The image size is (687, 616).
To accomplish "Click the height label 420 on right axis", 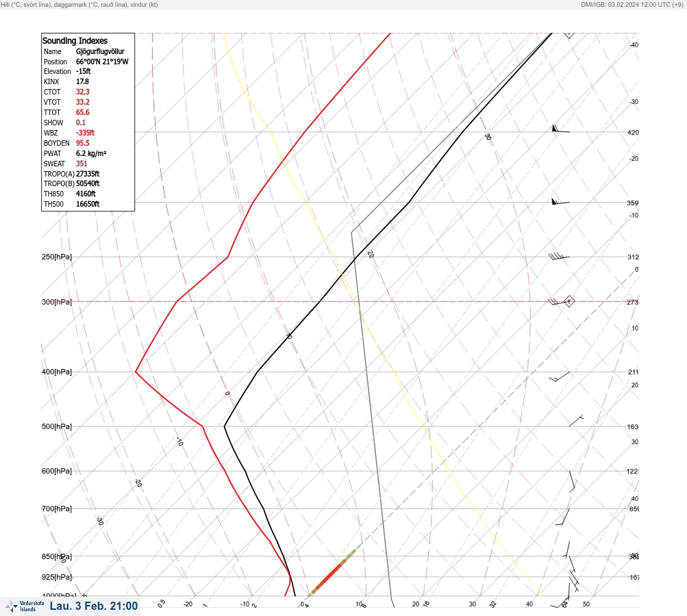I will click(633, 132).
